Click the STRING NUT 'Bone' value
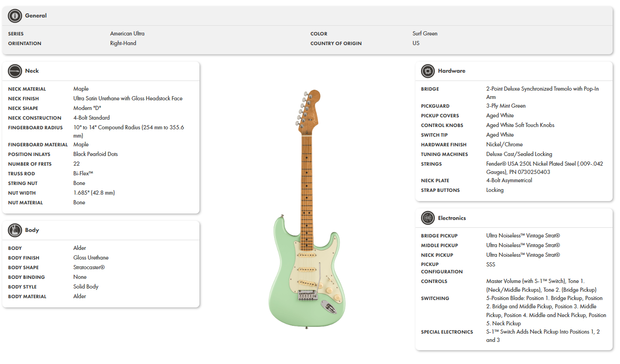The width and height of the screenshot is (620, 364). [x=79, y=183]
